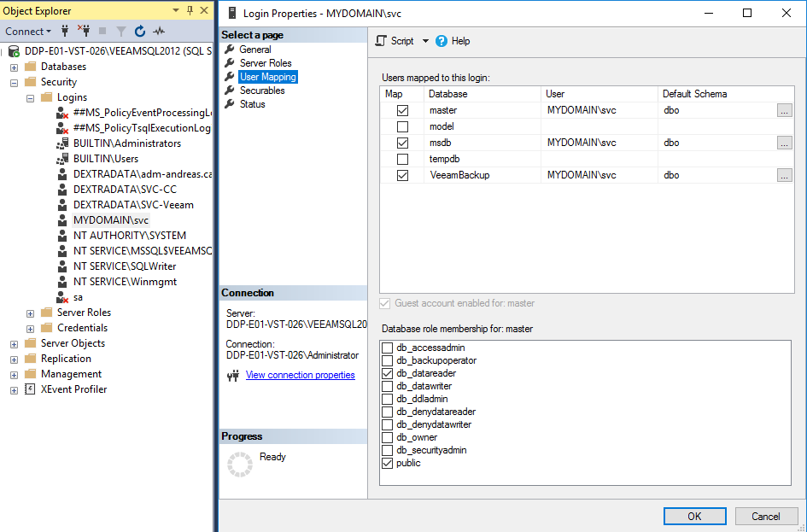
Task: Click the XEvent Profiler icon
Action: pyautogui.click(x=30, y=389)
